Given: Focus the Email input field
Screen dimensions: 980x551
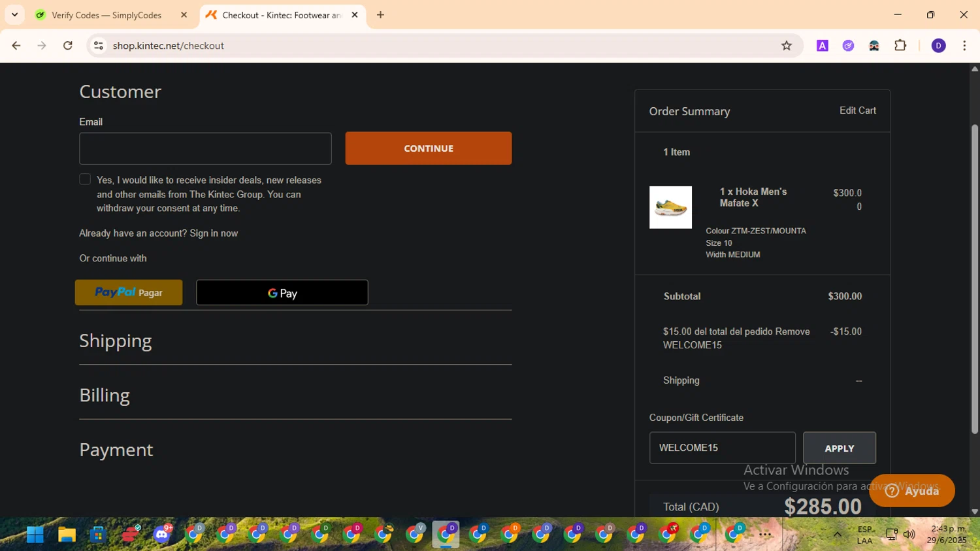Looking at the screenshot, I should [x=205, y=148].
